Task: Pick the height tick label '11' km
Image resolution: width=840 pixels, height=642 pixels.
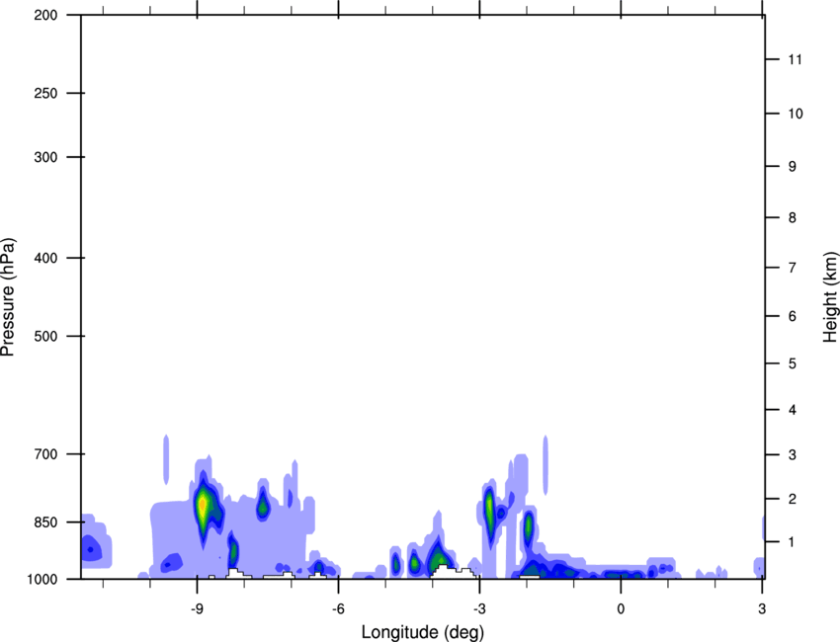Action: click(795, 59)
